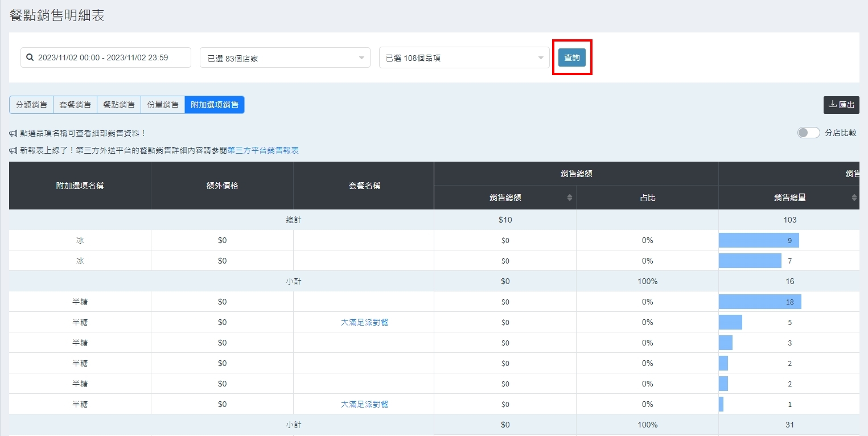Sort by 銷售總額 column arrows
The width and height of the screenshot is (868, 436).
click(569, 198)
